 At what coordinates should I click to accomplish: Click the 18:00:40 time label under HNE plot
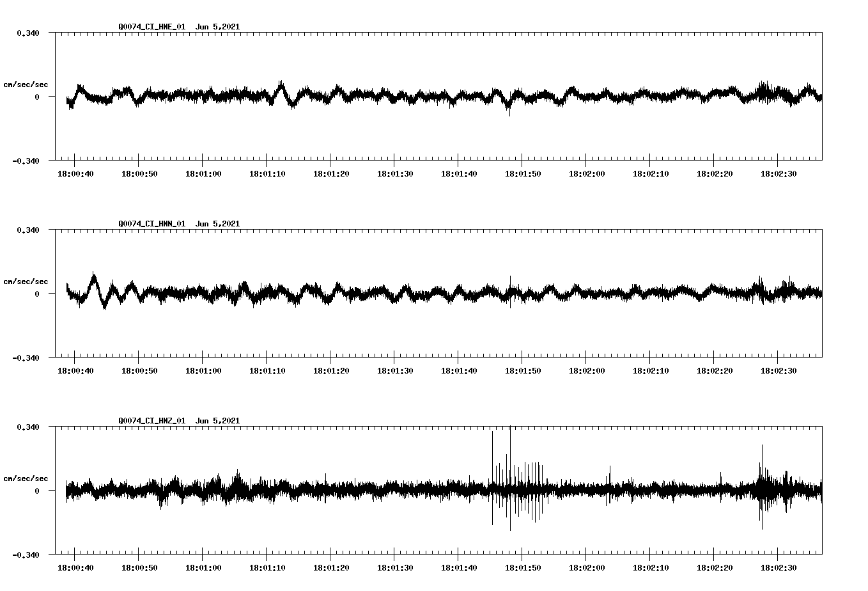click(x=75, y=173)
